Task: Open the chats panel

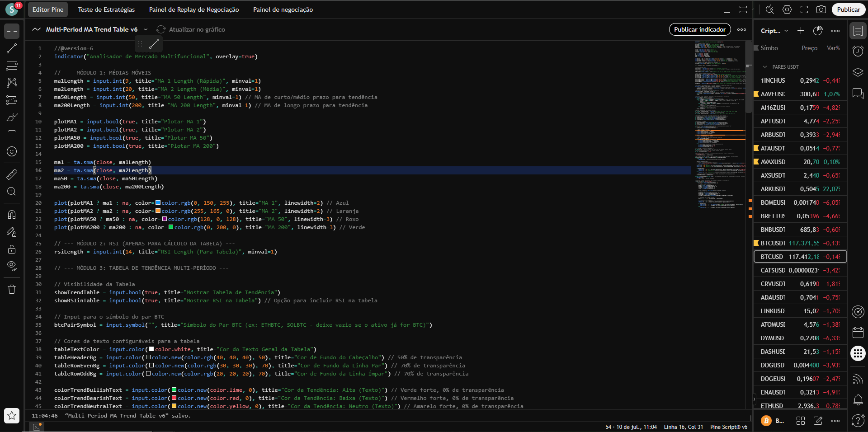Action: click(x=858, y=94)
